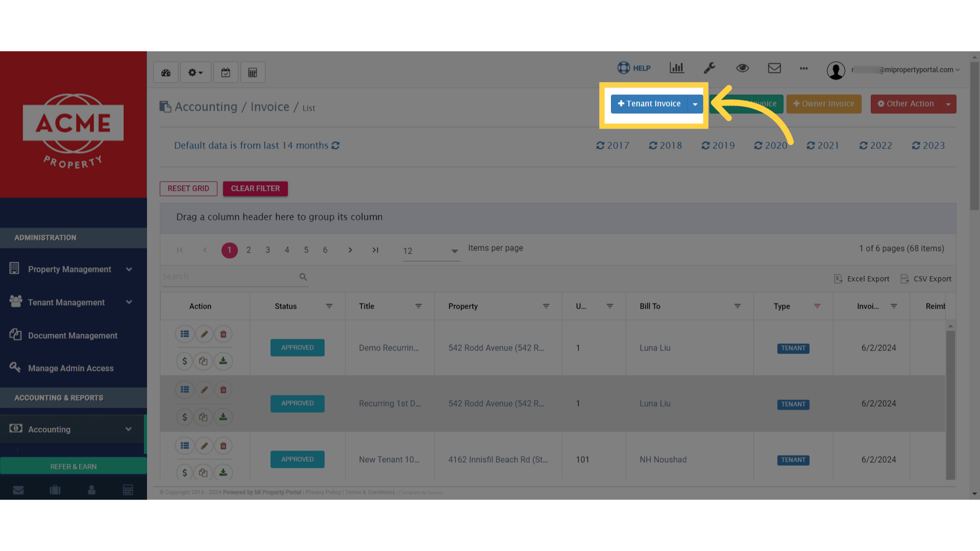Edit the New Tenant invoice with pencil icon
This screenshot has width=980, height=551.
coord(204,445)
